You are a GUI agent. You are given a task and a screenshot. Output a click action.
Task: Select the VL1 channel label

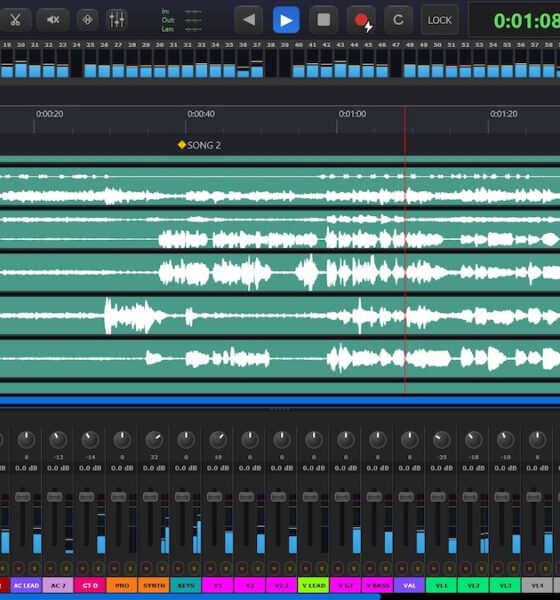(x=441, y=585)
